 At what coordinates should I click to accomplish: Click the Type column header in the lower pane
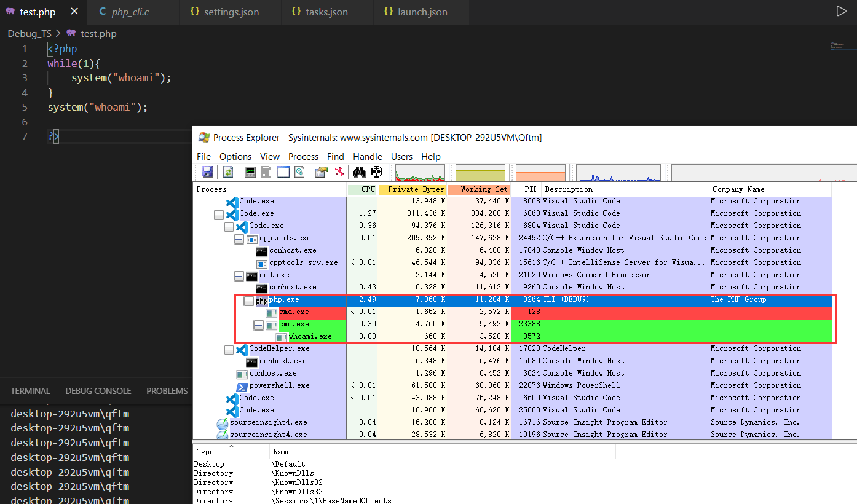[x=231, y=452]
